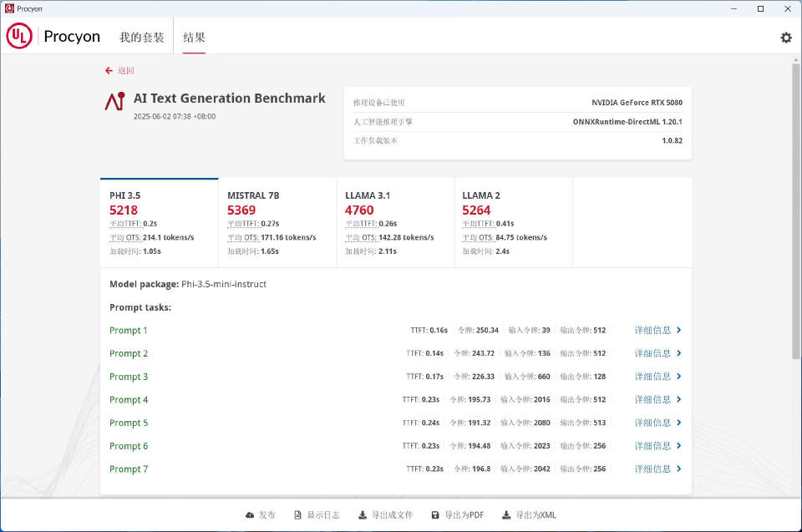The height and width of the screenshot is (532, 802).
Task: Click the NVIDIA GeForce RTX 5080 value
Action: coord(637,102)
